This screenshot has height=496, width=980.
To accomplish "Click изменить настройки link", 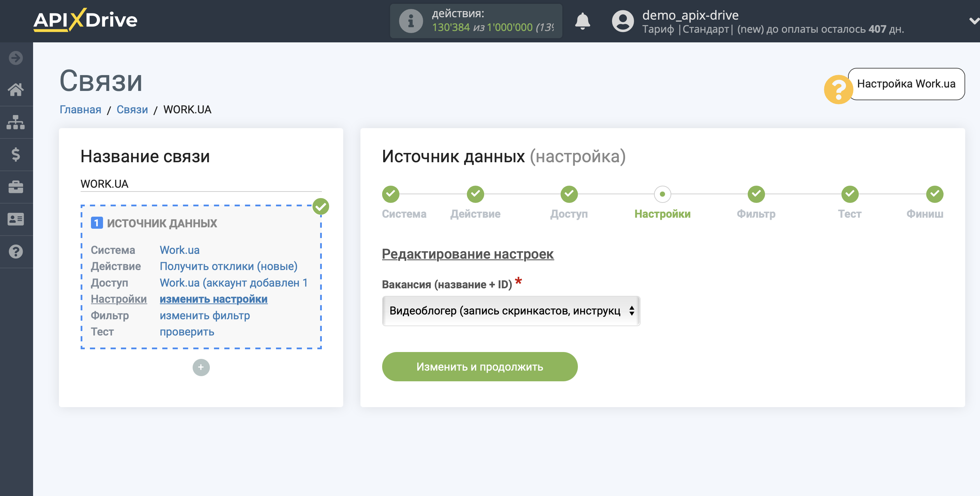I will pyautogui.click(x=213, y=299).
